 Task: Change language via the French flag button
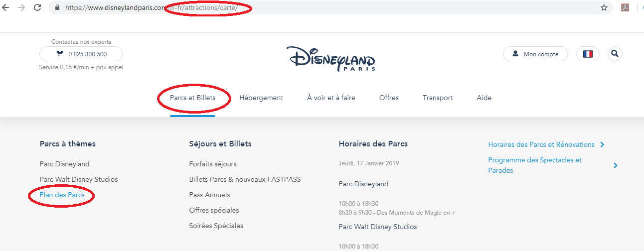pos(588,54)
